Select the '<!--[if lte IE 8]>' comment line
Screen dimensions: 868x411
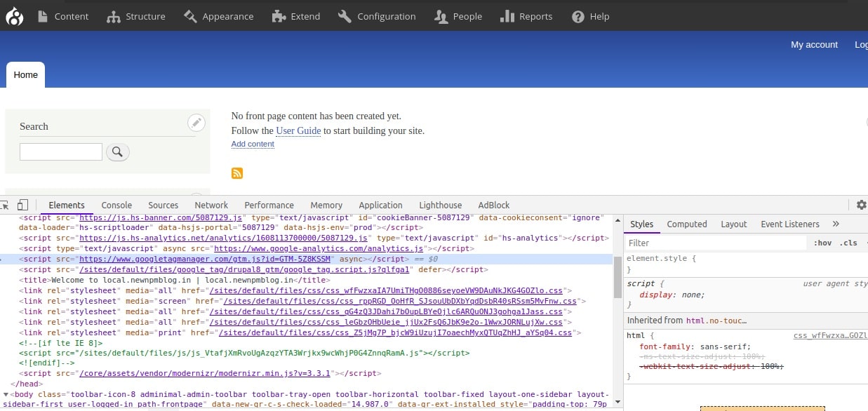tap(61, 343)
